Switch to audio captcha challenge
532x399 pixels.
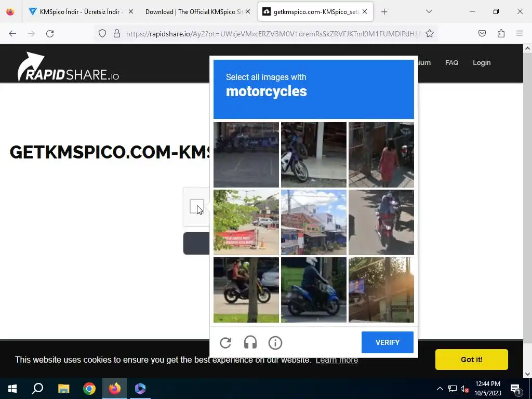pos(250,343)
